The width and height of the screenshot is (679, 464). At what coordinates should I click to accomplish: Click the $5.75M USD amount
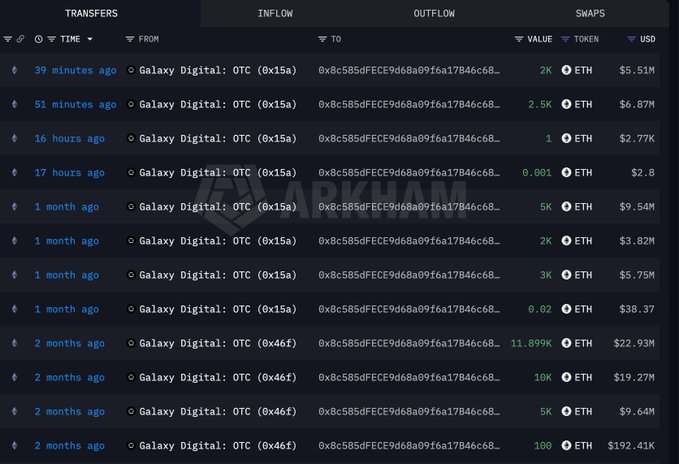coord(637,275)
